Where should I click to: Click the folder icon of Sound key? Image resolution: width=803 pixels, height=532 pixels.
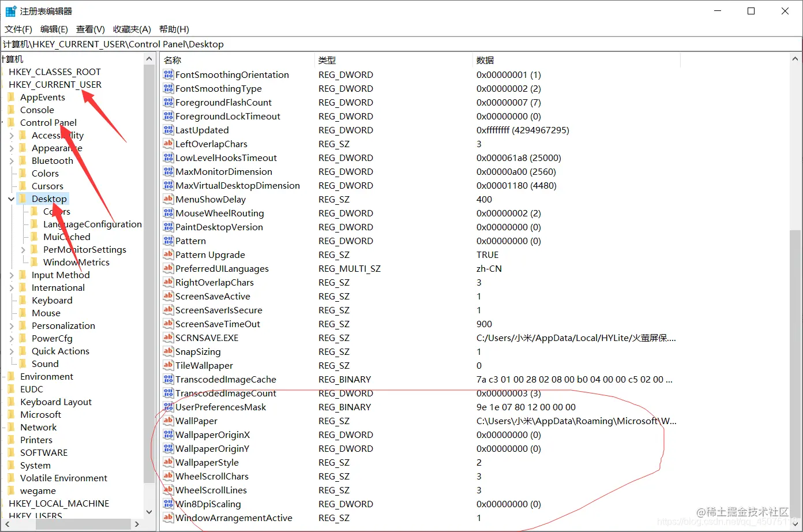pyautogui.click(x=23, y=364)
